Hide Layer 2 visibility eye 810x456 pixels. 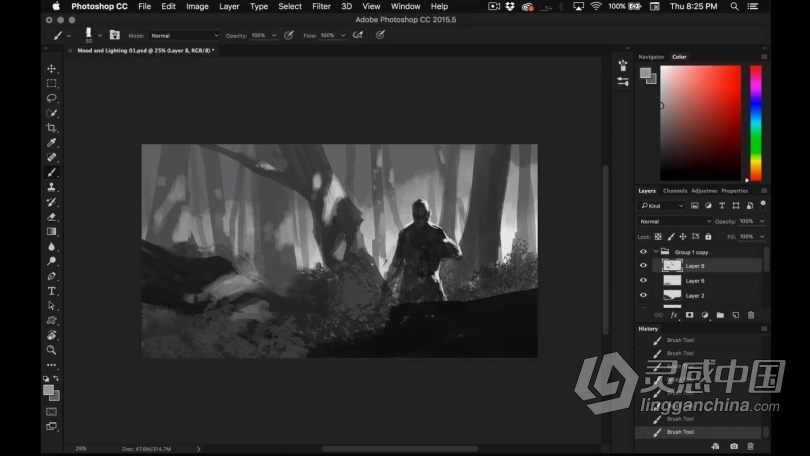click(643, 295)
